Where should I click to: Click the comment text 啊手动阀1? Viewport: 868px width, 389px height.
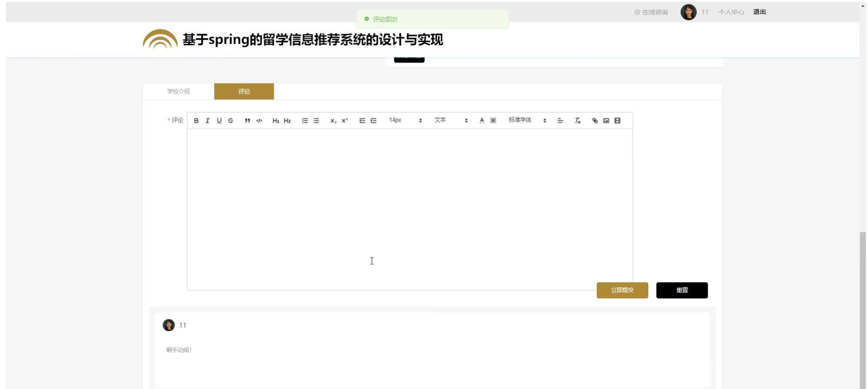(179, 350)
